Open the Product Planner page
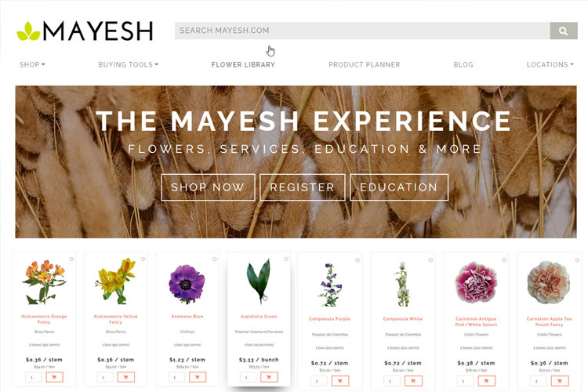 coord(364,64)
